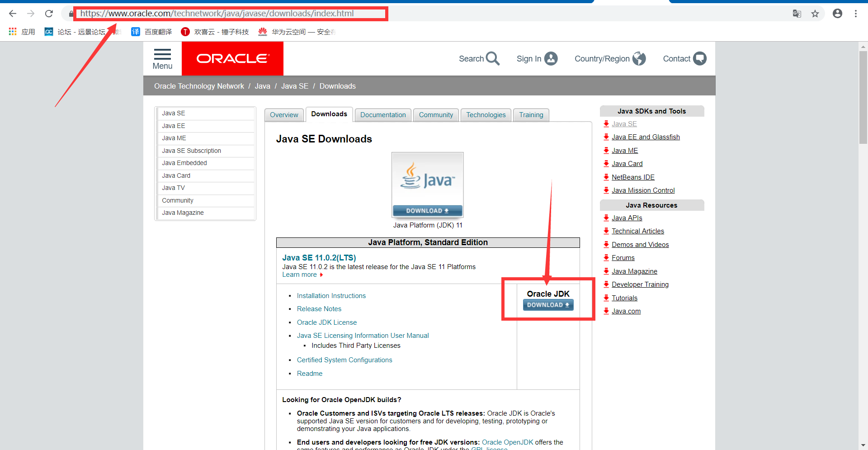Click the Google Translate icon in the address bar
Screen dimensions: 868x450
(797, 14)
